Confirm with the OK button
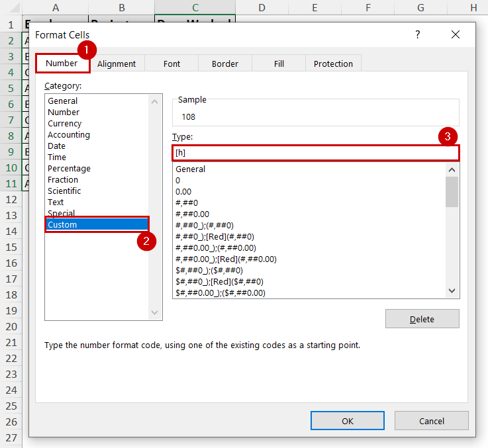 (x=348, y=421)
